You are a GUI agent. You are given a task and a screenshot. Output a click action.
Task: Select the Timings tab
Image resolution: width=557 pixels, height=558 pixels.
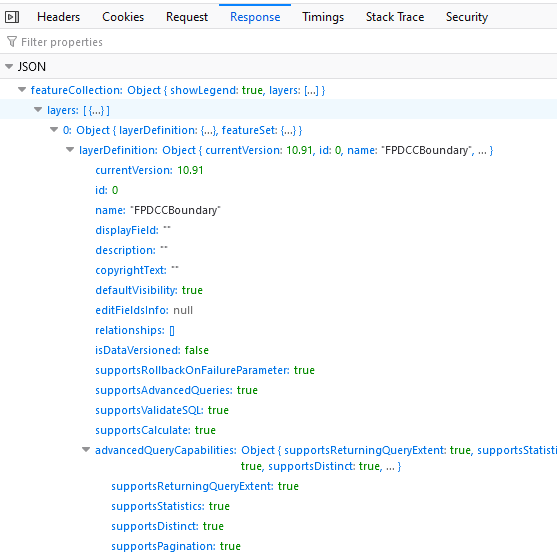point(323,17)
